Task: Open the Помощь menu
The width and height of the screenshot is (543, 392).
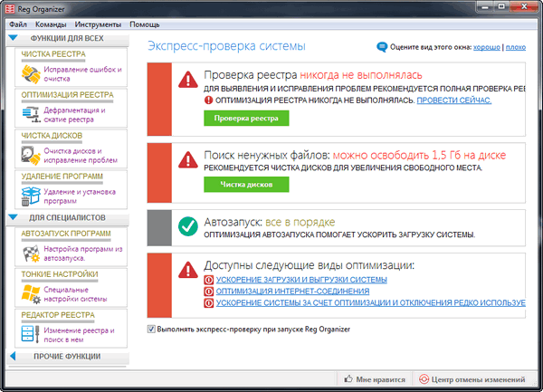Action: (x=145, y=24)
